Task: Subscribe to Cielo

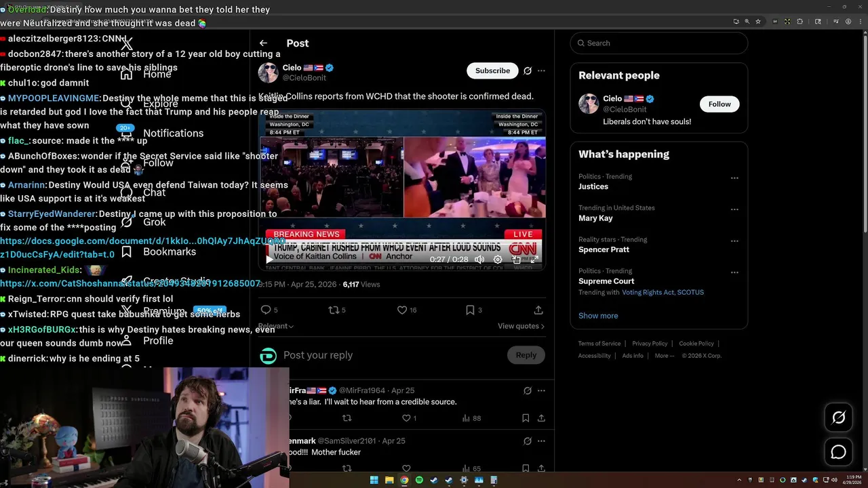Action: click(492, 70)
